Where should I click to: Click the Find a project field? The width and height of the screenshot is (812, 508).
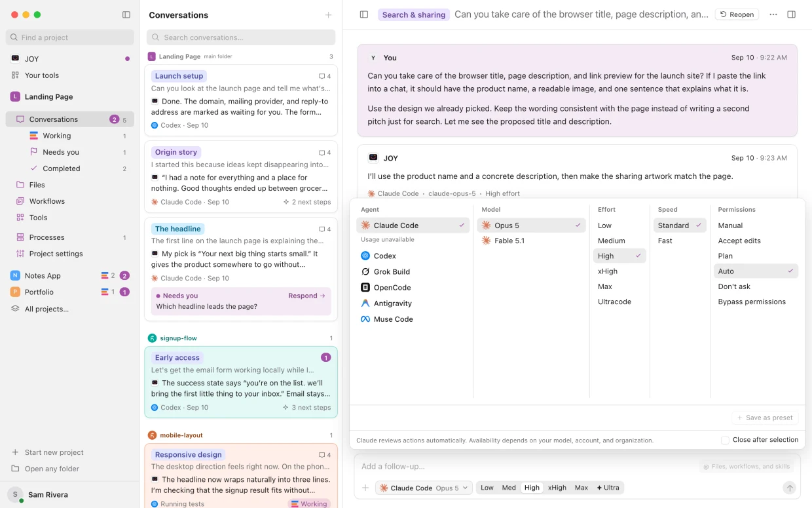pos(69,37)
